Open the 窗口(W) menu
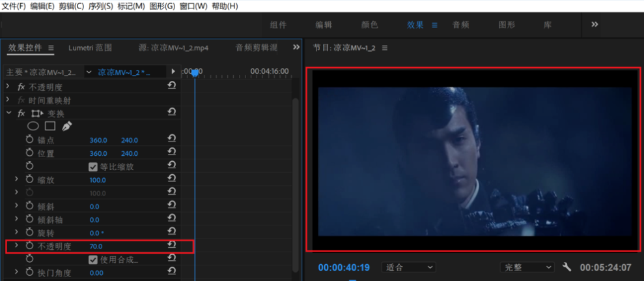Screen dimensions: 644x281 pyautogui.click(x=193, y=6)
